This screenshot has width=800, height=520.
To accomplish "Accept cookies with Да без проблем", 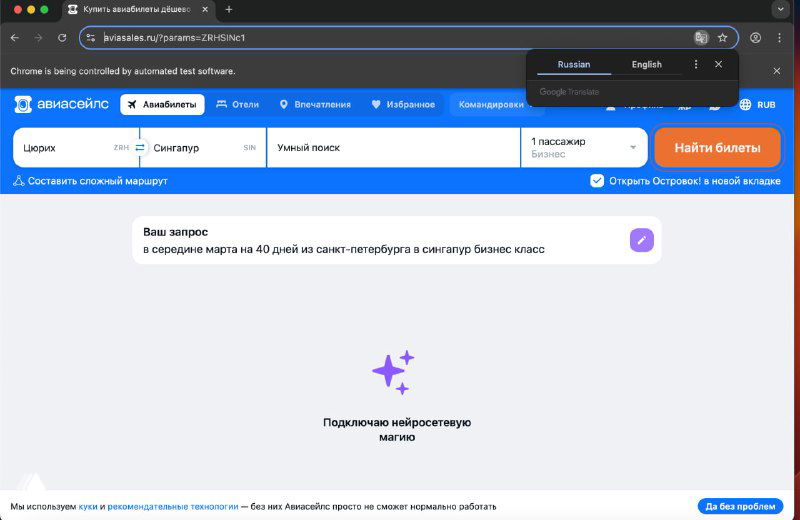I will click(x=740, y=506).
